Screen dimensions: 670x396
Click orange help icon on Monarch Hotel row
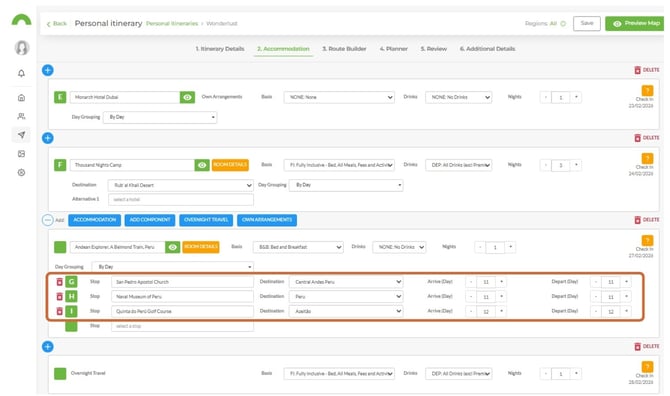[x=647, y=91]
